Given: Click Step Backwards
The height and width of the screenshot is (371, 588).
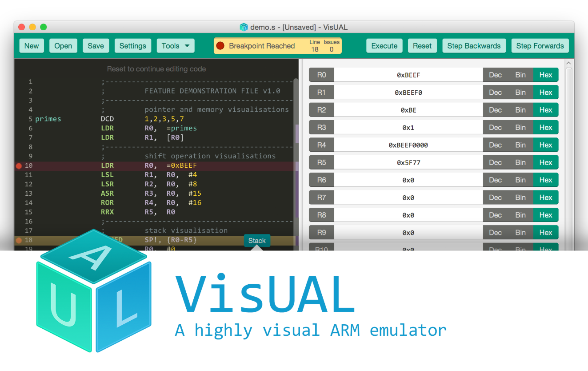Looking at the screenshot, I should click(474, 46).
